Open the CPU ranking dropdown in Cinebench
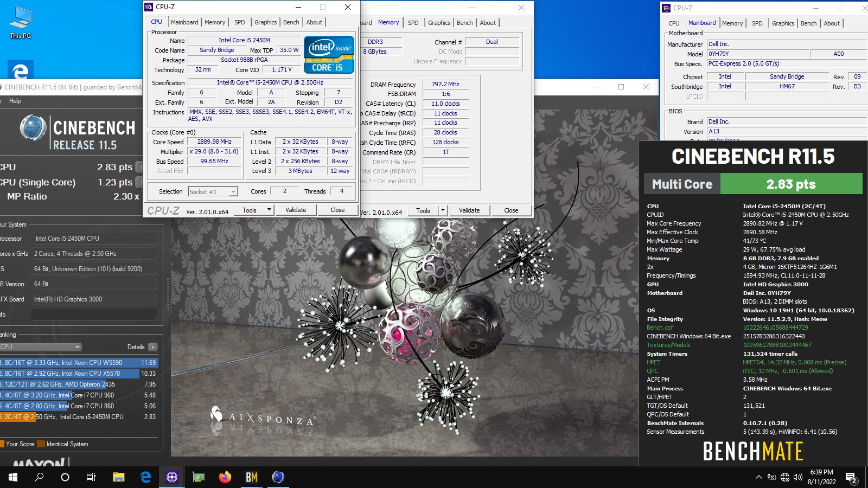The width and height of the screenshot is (868, 488). (x=41, y=347)
